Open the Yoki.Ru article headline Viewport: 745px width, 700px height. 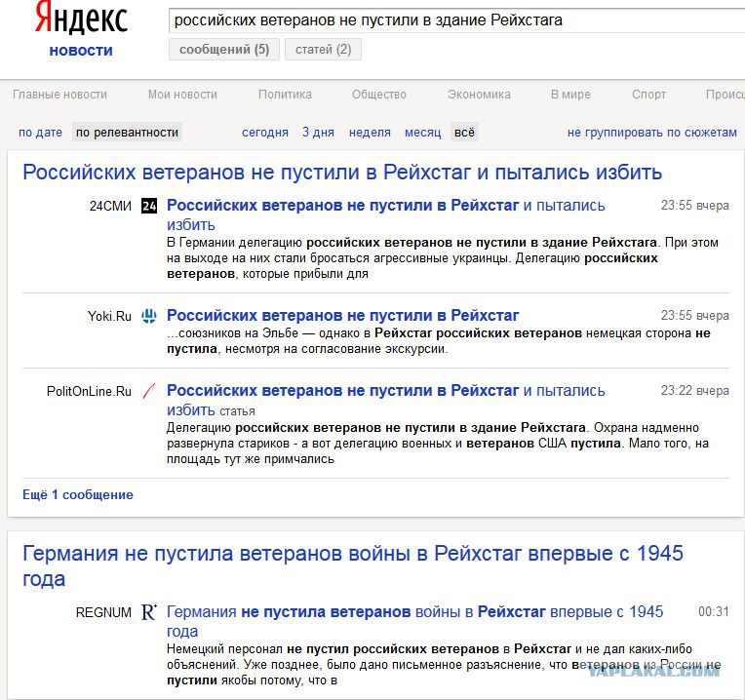342,315
